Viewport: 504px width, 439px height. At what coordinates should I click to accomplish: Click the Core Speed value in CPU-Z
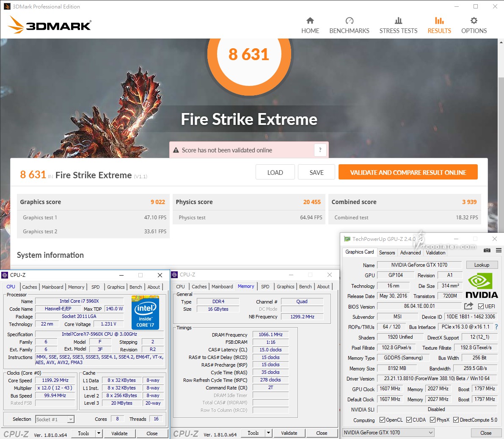click(x=55, y=380)
